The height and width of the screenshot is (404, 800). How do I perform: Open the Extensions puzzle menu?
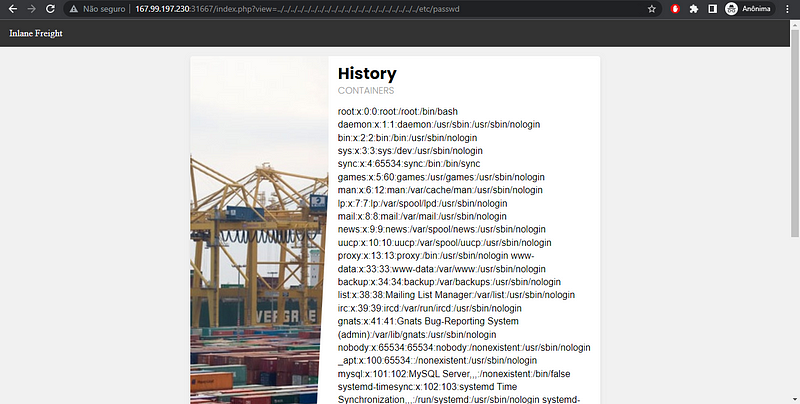(694, 9)
